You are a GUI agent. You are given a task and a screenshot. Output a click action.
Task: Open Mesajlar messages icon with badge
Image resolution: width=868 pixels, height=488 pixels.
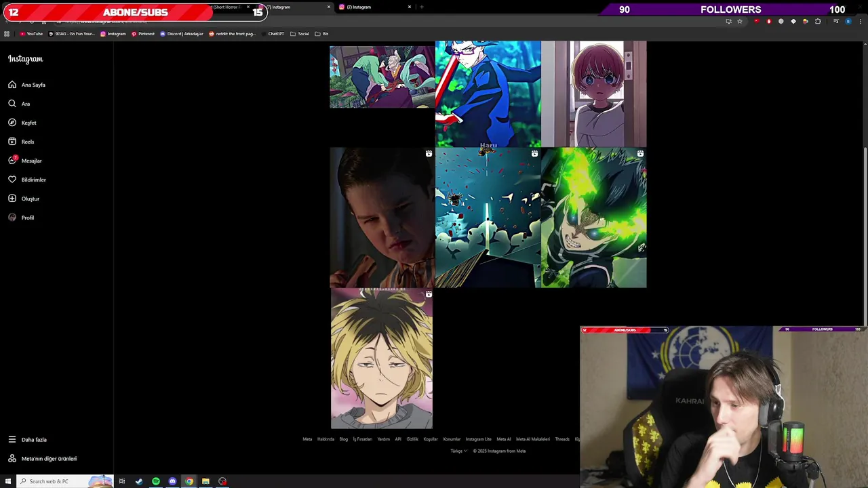12,161
